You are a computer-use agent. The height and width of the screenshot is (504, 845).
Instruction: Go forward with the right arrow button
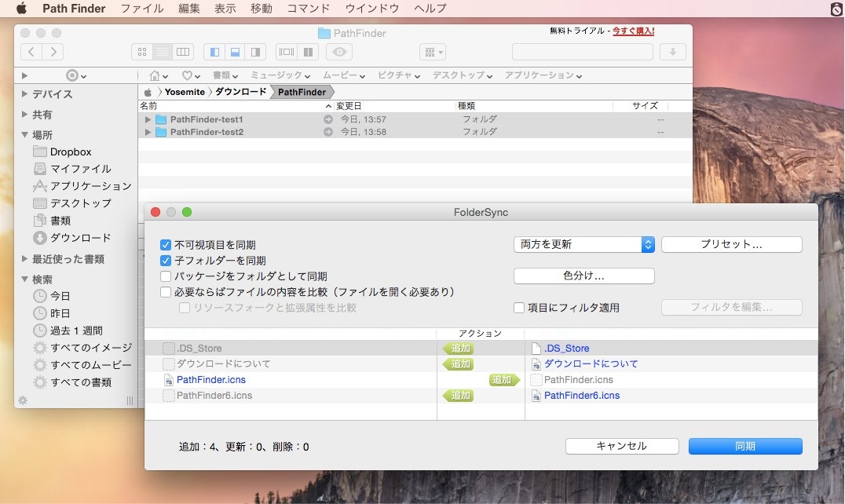(53, 52)
